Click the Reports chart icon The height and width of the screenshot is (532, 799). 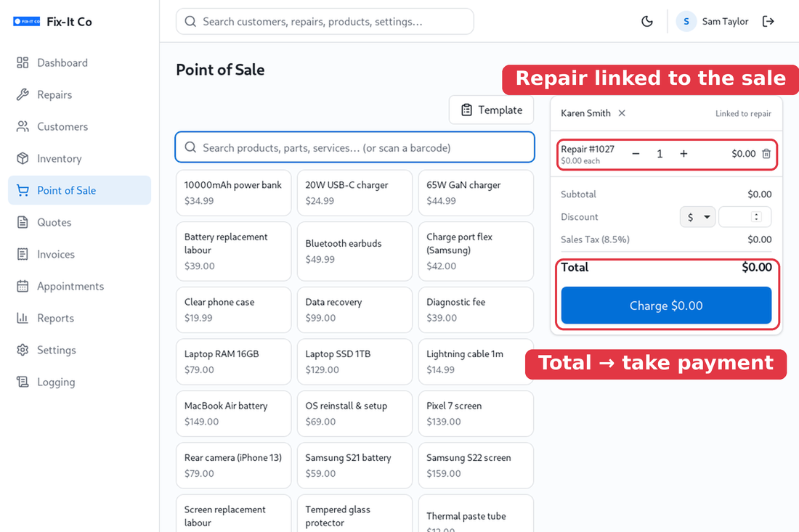click(23, 318)
